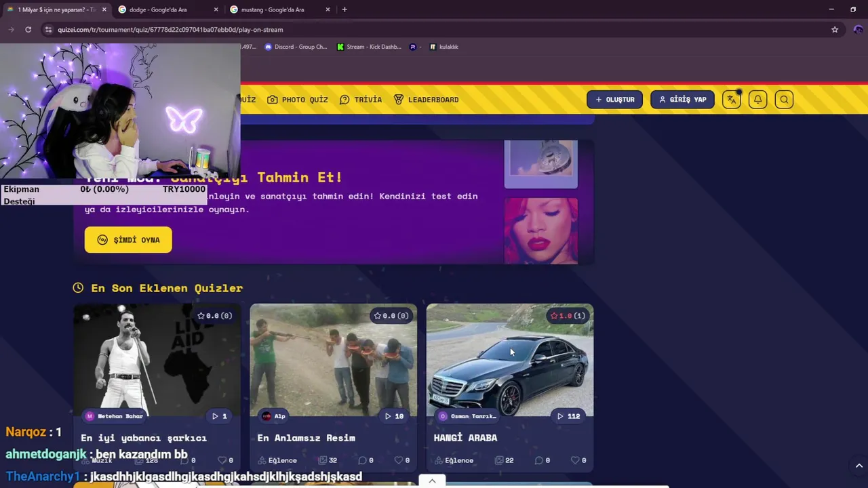Open the black Mercedes quiz thumbnail
Image resolution: width=868 pixels, height=488 pixels.
[510, 359]
